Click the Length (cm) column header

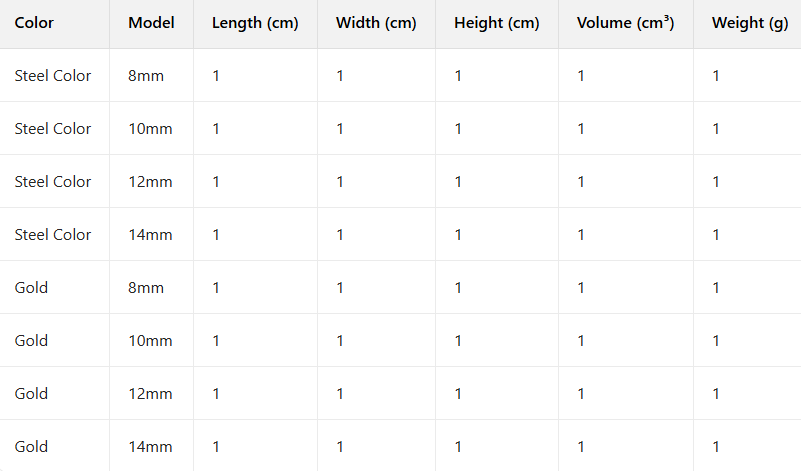(x=255, y=23)
